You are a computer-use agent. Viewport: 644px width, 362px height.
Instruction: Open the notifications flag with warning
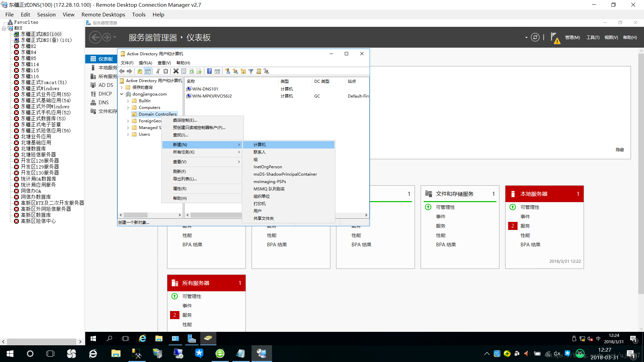(x=555, y=38)
